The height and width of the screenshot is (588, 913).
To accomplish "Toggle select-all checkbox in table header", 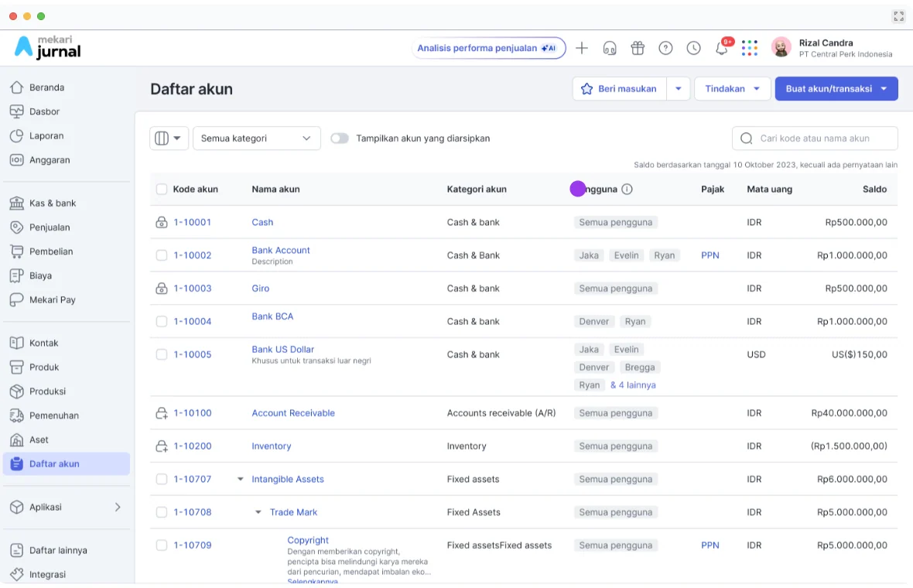I will pyautogui.click(x=162, y=190).
